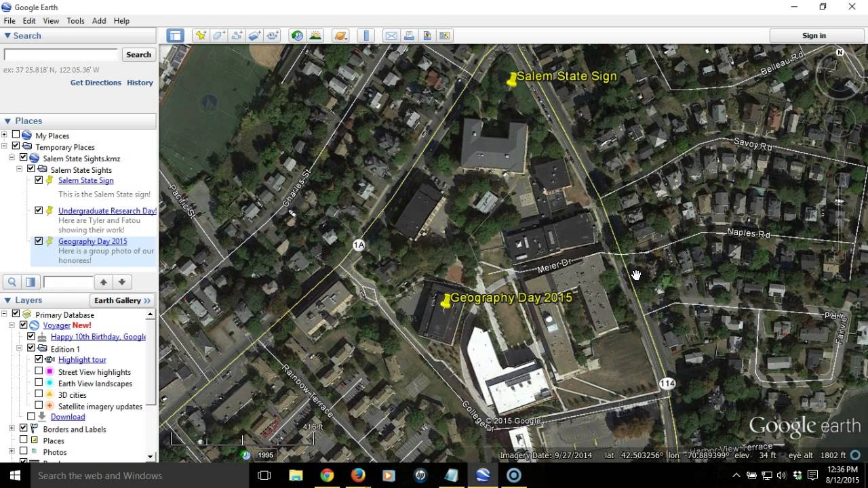Uncheck Salem State Sights.kmz checkbox
Screen dimensions: 868x488
(x=24, y=158)
